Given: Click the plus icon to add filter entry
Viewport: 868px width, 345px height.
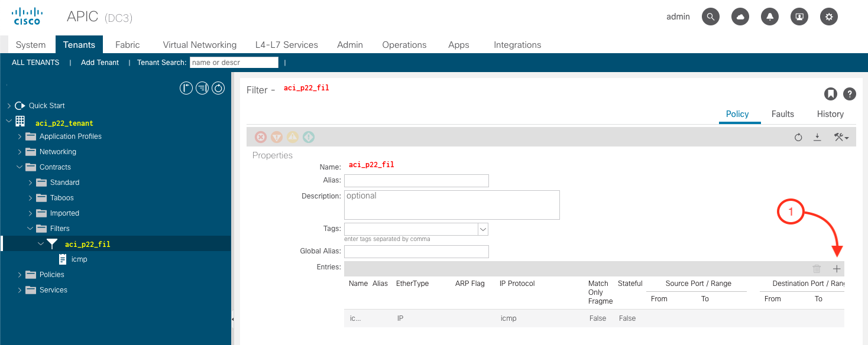Looking at the screenshot, I should coord(836,269).
